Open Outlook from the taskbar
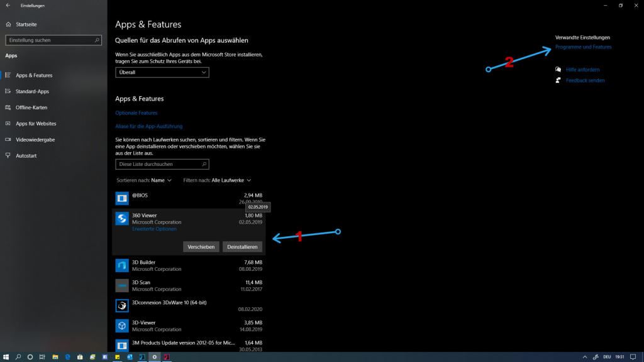The width and height of the screenshot is (644, 362). click(130, 357)
